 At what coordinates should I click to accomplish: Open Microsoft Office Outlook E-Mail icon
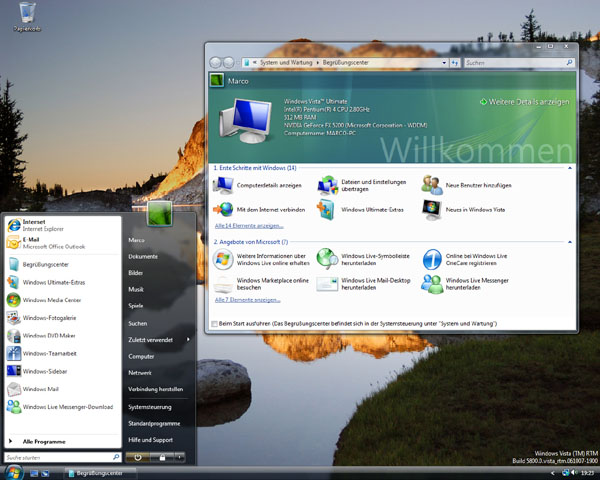[x=14, y=243]
